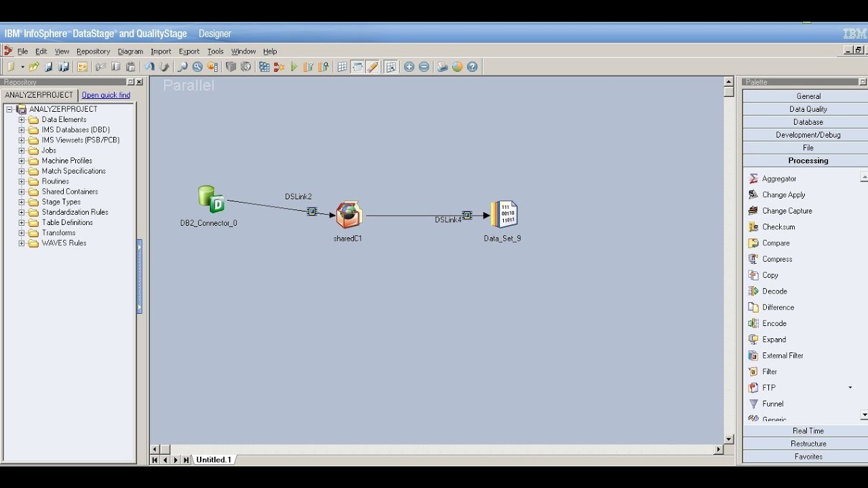Expand the WAVES Rules folder
This screenshot has height=488, width=868.
click(21, 243)
